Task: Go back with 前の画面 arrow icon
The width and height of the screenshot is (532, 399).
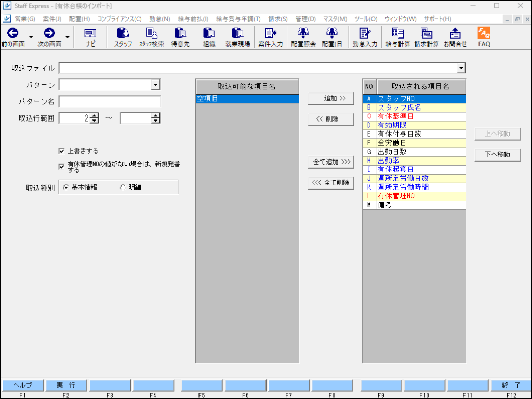Action: coord(13,33)
